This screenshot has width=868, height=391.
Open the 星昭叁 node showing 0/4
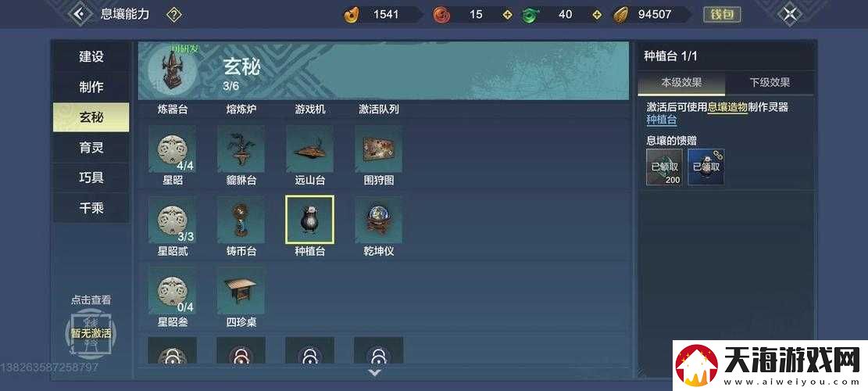172,291
